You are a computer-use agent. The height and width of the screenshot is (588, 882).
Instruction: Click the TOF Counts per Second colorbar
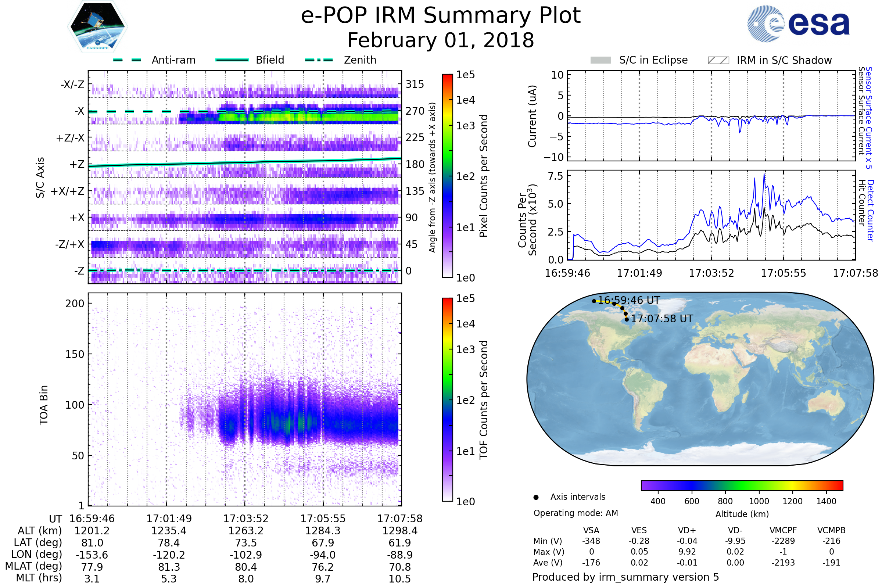pyautogui.click(x=447, y=399)
